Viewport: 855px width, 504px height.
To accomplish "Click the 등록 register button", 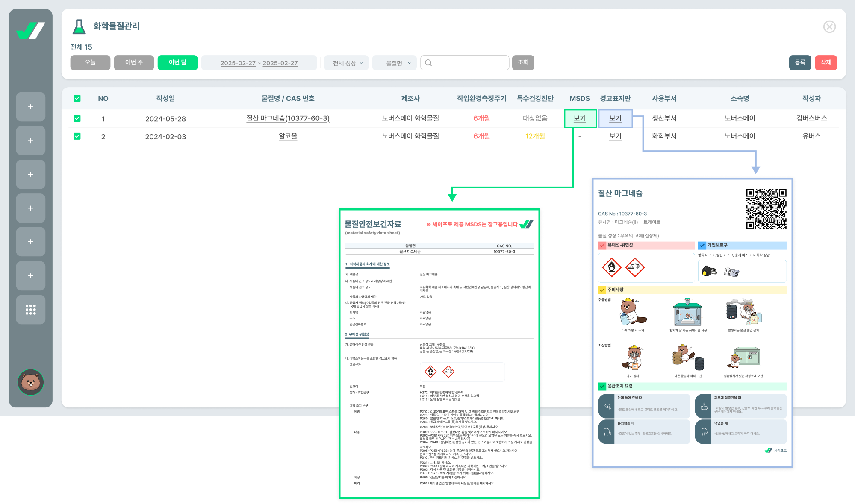I will [x=800, y=62].
